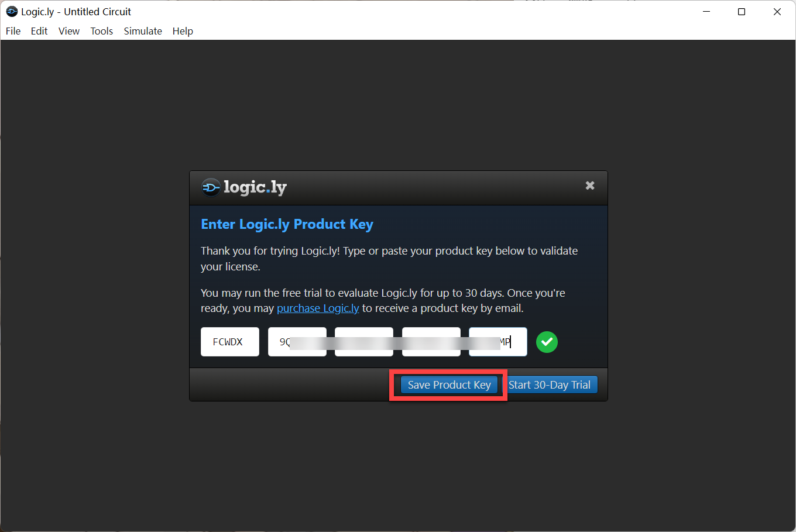Open the View menu
This screenshot has width=796, height=532.
[x=68, y=31]
